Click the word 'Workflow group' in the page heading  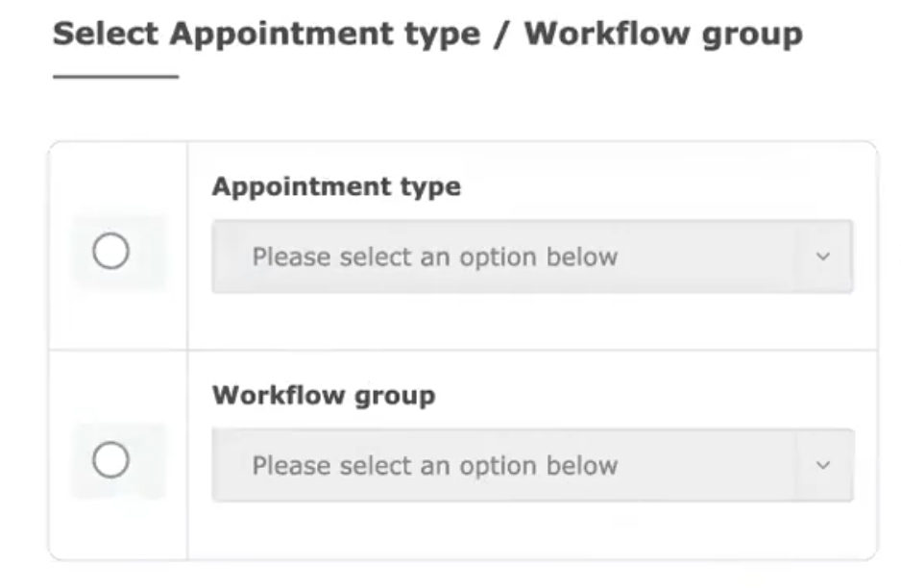(663, 35)
